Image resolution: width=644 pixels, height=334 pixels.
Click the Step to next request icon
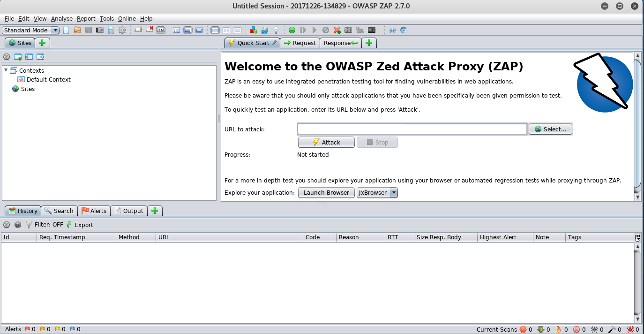[x=303, y=30]
